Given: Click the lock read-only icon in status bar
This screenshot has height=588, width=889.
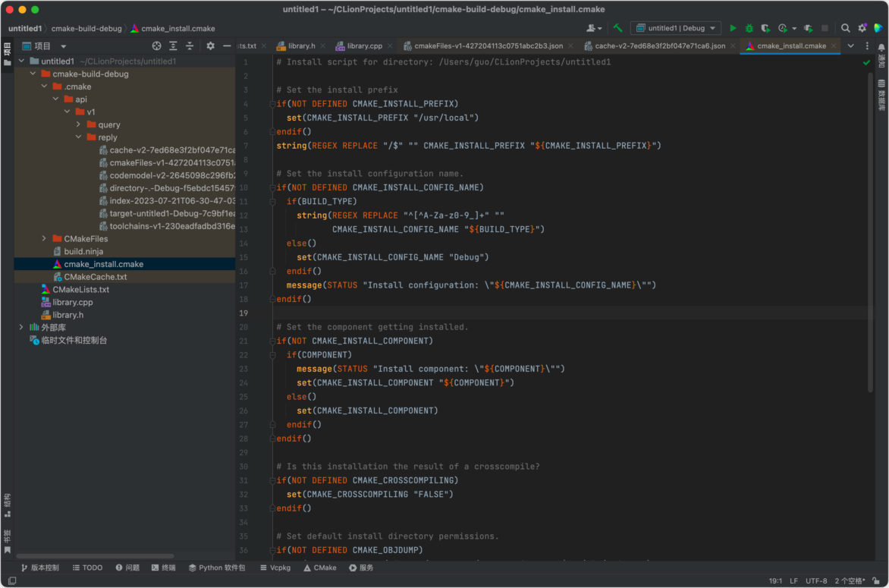Looking at the screenshot, I should (x=877, y=580).
